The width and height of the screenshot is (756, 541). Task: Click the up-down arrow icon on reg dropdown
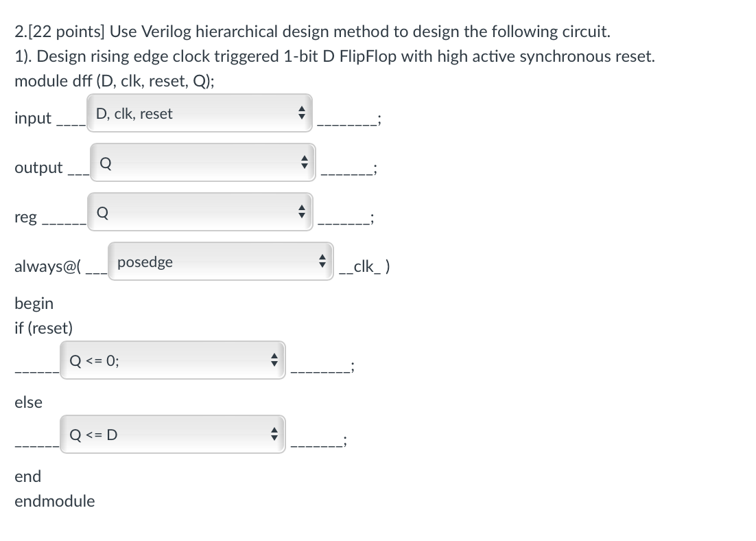click(302, 212)
